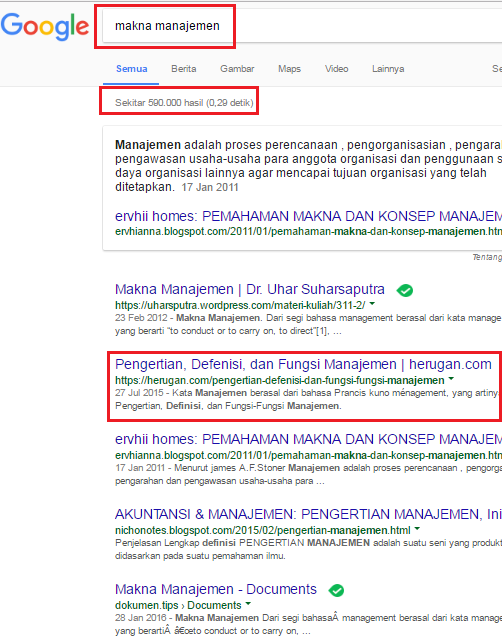The width and height of the screenshot is (502, 641).
Task: Click the Google logo
Action: point(45,26)
